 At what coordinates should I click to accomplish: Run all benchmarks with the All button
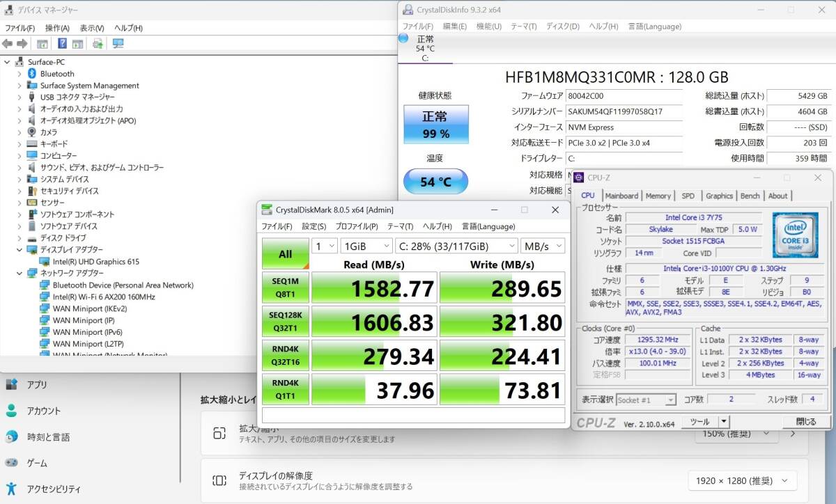click(x=286, y=254)
